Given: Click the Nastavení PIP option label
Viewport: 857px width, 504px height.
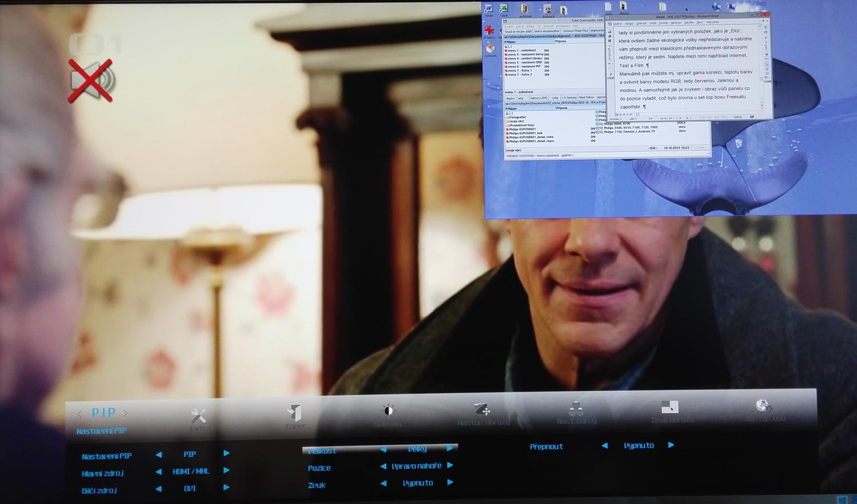Looking at the screenshot, I should 106,456.
